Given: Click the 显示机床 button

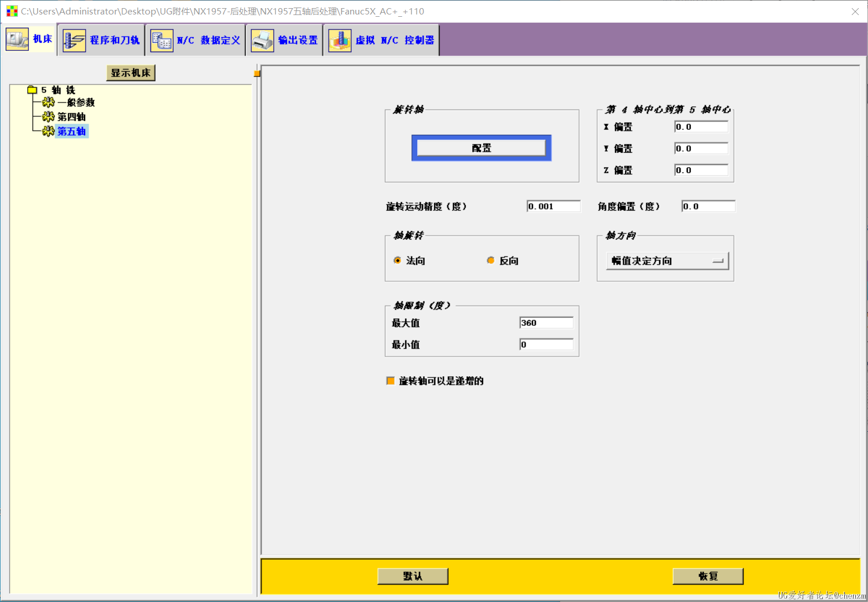Looking at the screenshot, I should pos(131,73).
